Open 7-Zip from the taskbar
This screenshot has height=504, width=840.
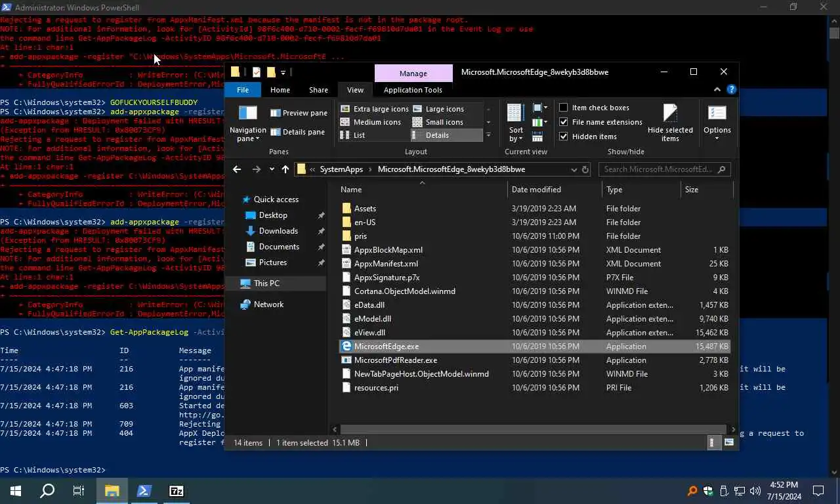177,491
